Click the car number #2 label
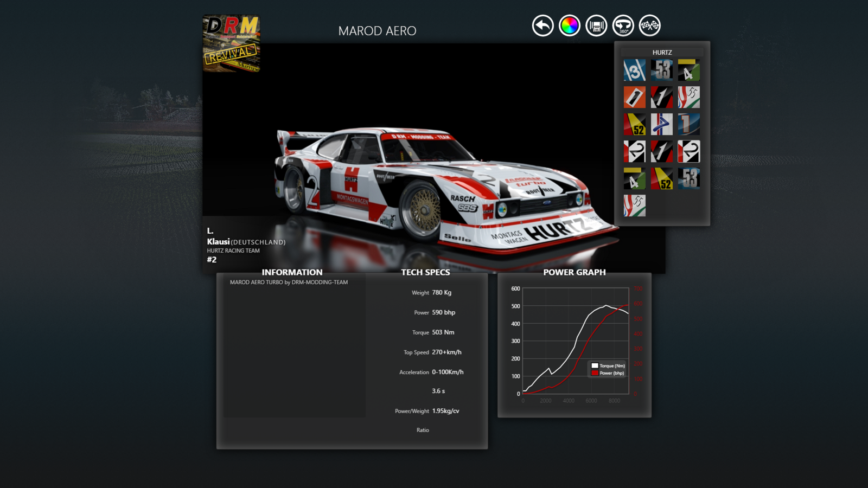868x488 pixels. point(212,260)
